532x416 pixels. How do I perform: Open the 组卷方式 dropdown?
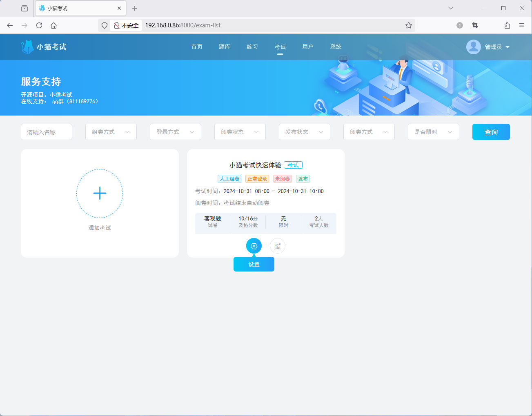tap(111, 131)
